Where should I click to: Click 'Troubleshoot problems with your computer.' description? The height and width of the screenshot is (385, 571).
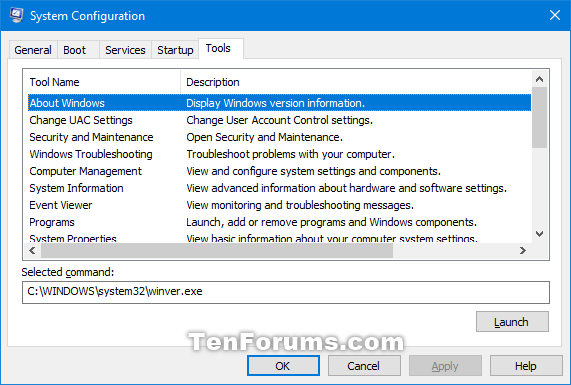pos(290,154)
